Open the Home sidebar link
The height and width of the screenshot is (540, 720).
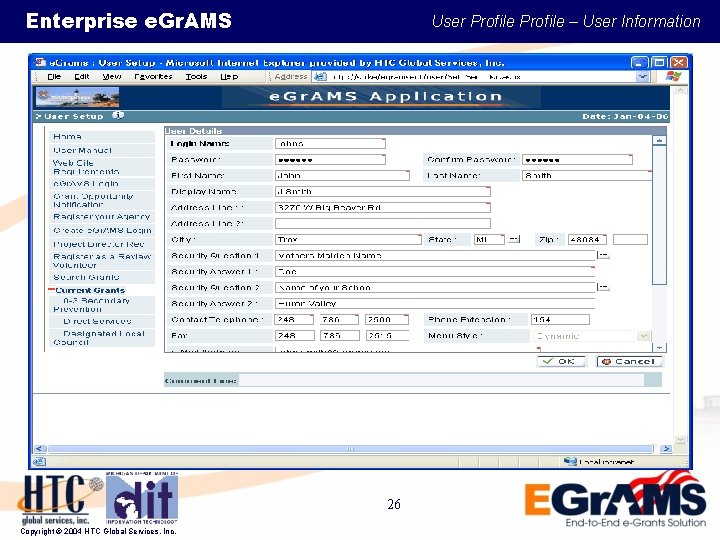coord(67,136)
